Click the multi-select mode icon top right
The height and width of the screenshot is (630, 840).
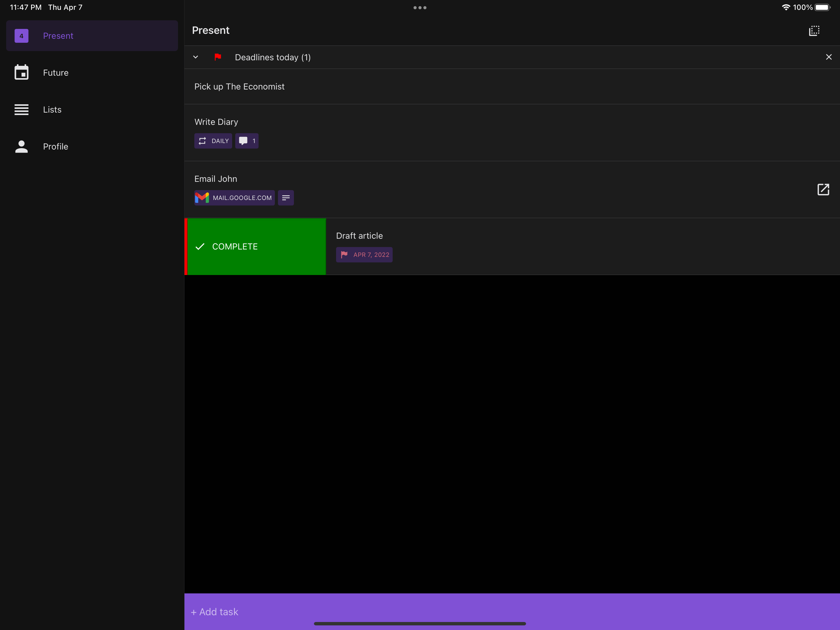click(x=814, y=30)
